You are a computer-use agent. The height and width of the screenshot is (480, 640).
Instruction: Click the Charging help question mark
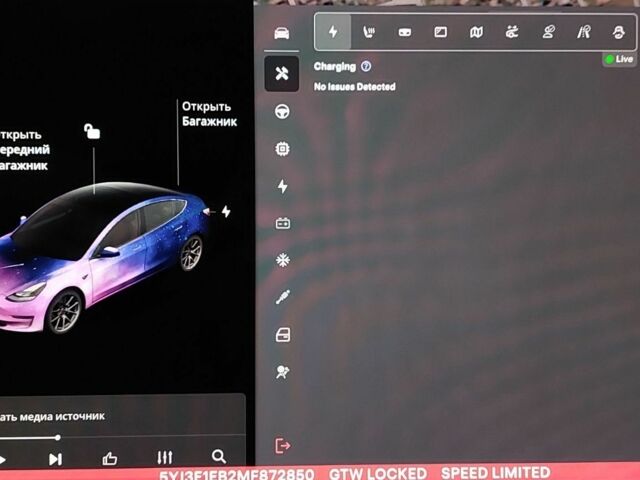pyautogui.click(x=366, y=66)
